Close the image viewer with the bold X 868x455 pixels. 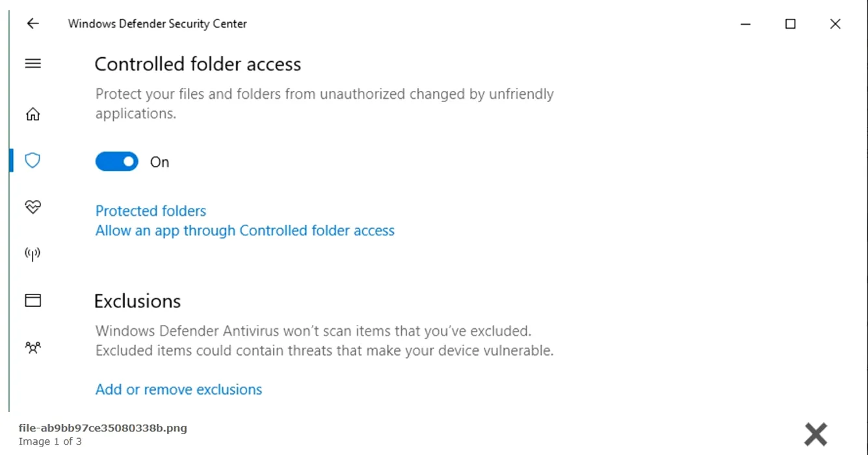[x=816, y=434]
